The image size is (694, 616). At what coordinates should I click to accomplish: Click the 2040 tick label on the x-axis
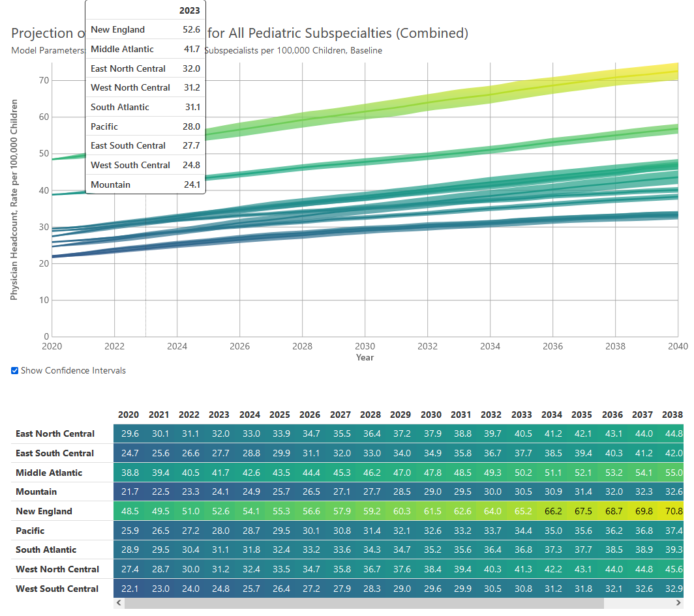pos(678,346)
